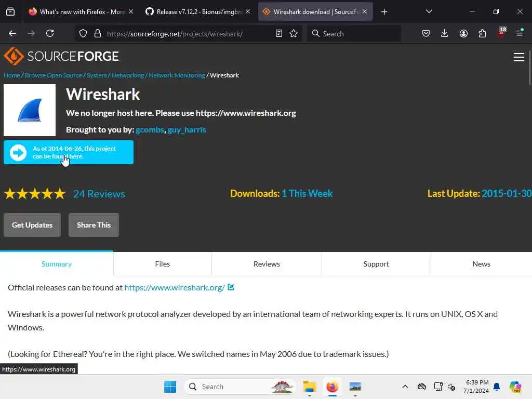This screenshot has height=399, width=532.
Task: Open Firefox account icon
Action: tap(463, 33)
